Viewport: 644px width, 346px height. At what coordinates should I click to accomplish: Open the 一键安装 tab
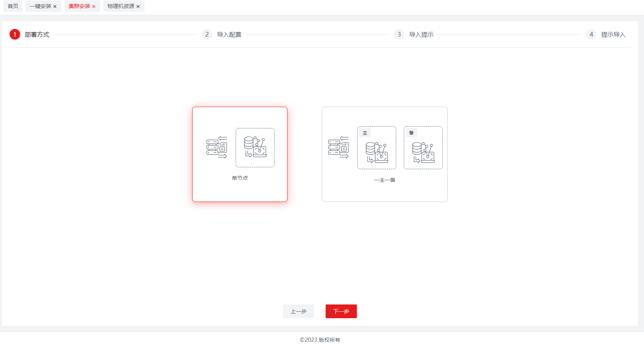[40, 6]
